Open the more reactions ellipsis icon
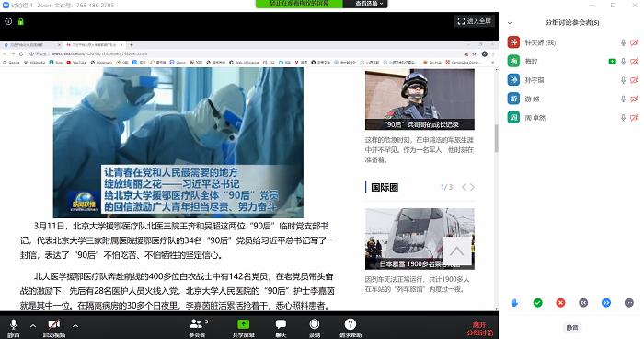Viewport: 644px width, 339px height. (x=628, y=303)
